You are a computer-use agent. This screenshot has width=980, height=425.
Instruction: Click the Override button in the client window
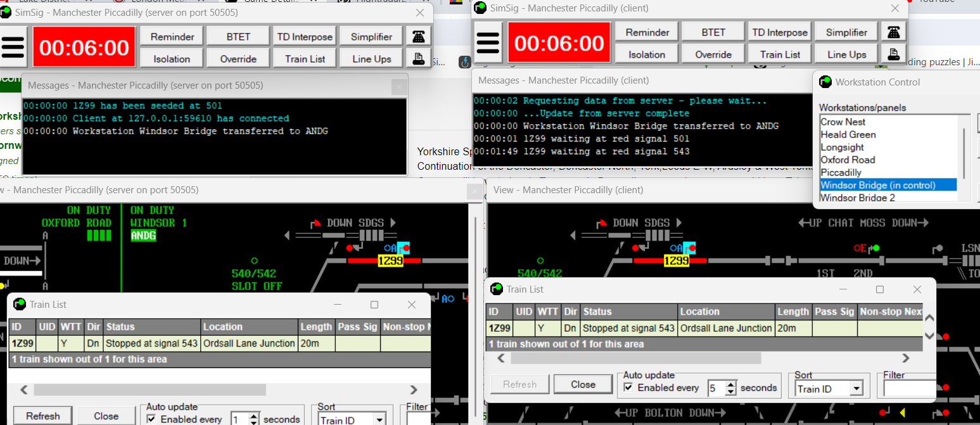[713, 54]
